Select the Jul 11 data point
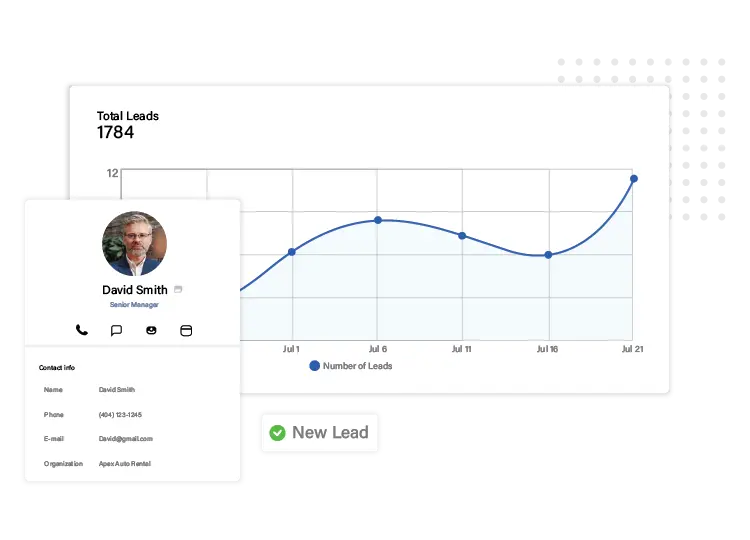The height and width of the screenshot is (540, 750). tap(462, 236)
